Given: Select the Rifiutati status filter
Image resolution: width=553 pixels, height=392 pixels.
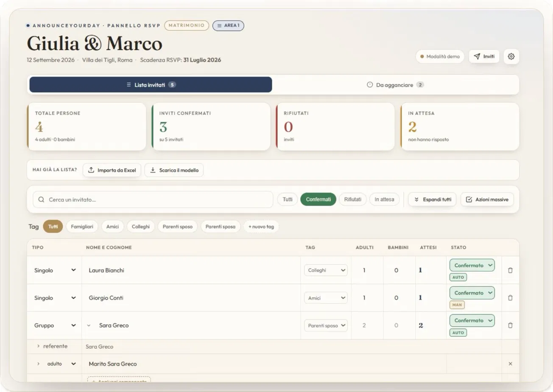Looking at the screenshot, I should point(352,199).
